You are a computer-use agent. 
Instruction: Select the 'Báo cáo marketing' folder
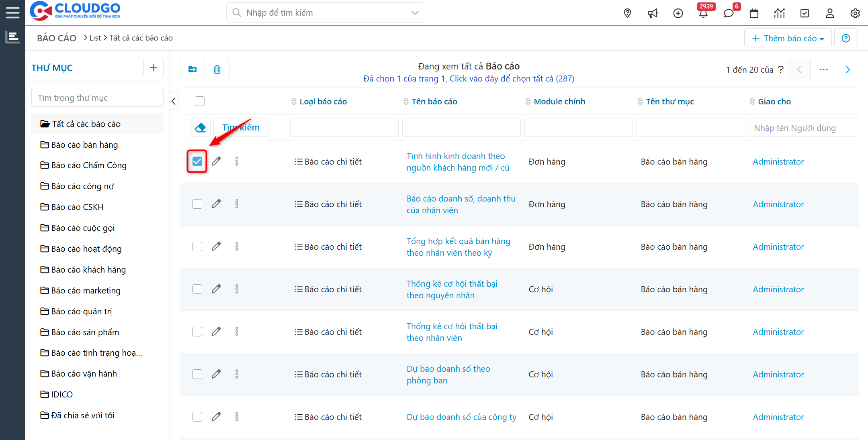point(86,290)
